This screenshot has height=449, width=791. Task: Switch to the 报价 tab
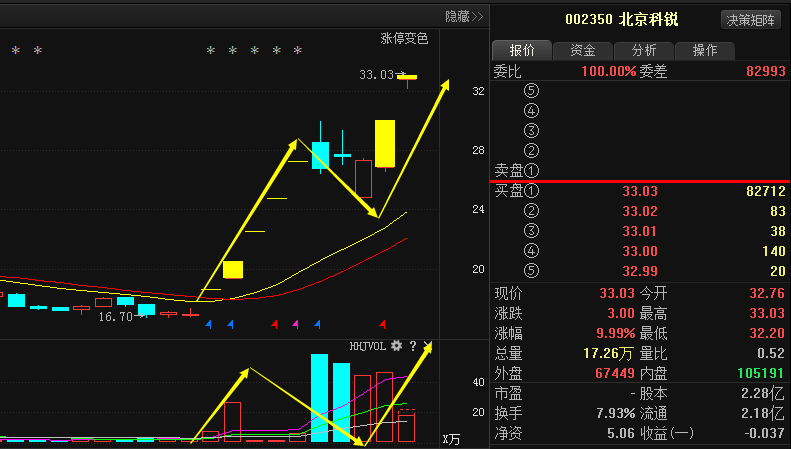[522, 50]
